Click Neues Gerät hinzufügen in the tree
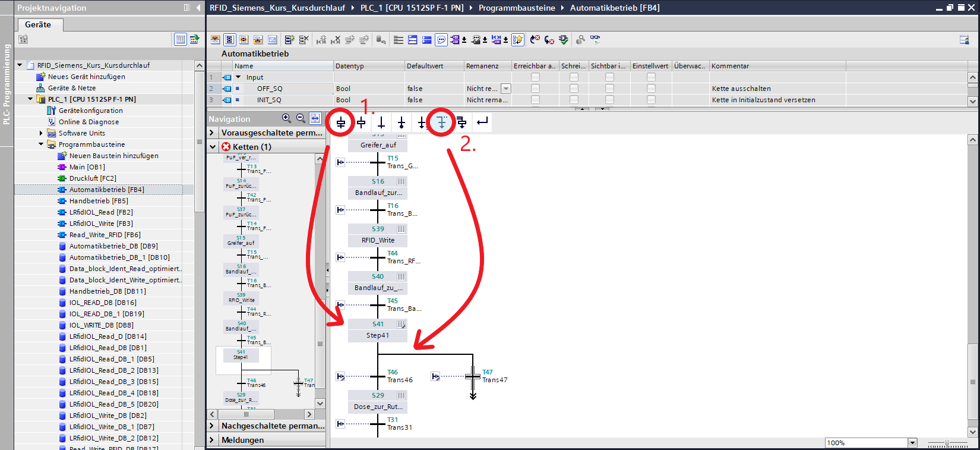980x450 pixels. 86,77
